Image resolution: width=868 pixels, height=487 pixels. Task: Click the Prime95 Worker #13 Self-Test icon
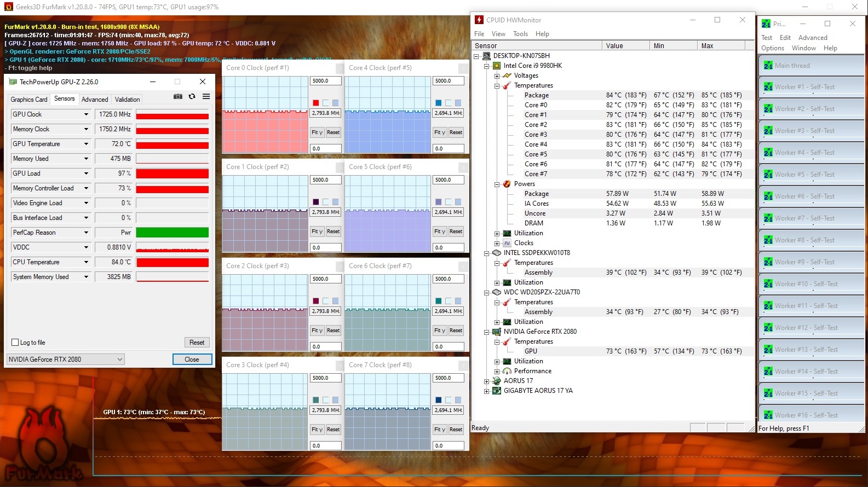click(x=768, y=349)
